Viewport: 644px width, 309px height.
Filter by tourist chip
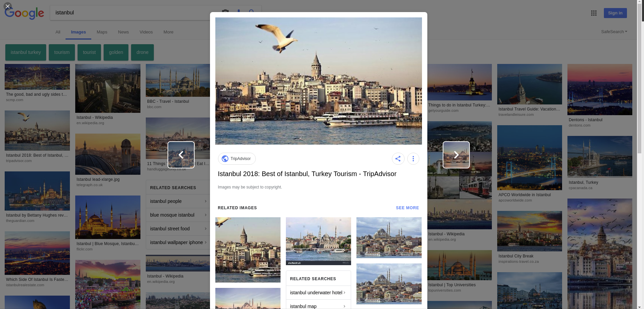[x=89, y=53]
